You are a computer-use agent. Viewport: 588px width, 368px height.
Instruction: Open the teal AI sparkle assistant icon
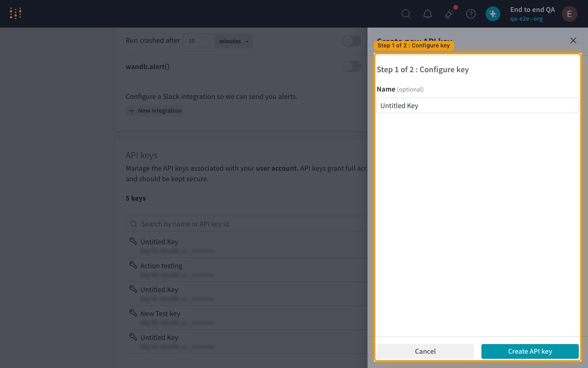pos(493,14)
